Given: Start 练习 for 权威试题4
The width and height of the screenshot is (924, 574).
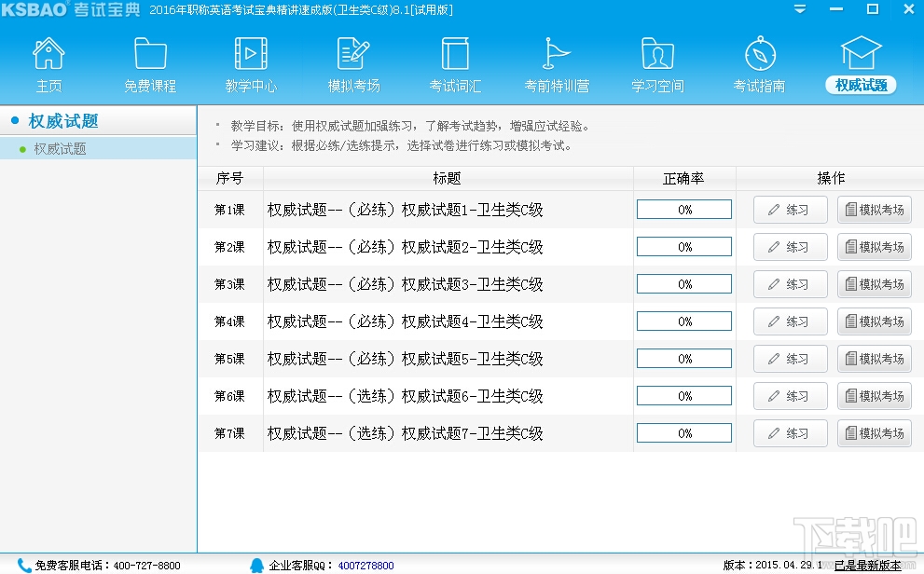Looking at the screenshot, I should click(x=791, y=321).
